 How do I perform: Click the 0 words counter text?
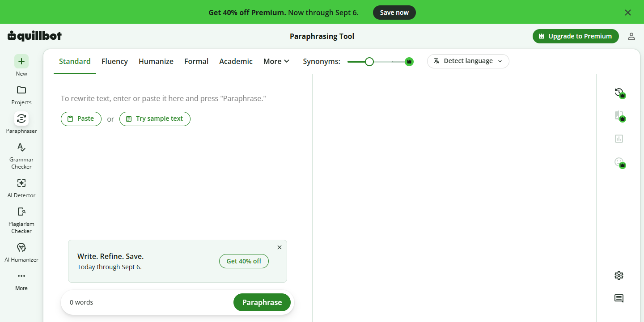click(81, 302)
